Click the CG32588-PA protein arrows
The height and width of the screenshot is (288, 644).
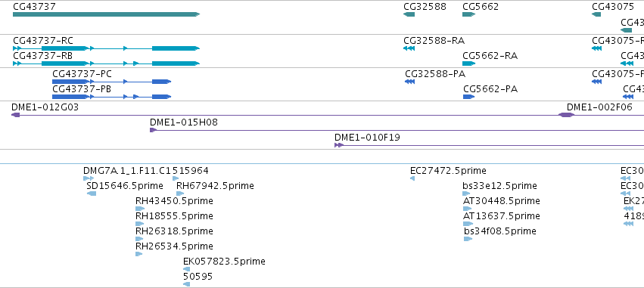410,82
